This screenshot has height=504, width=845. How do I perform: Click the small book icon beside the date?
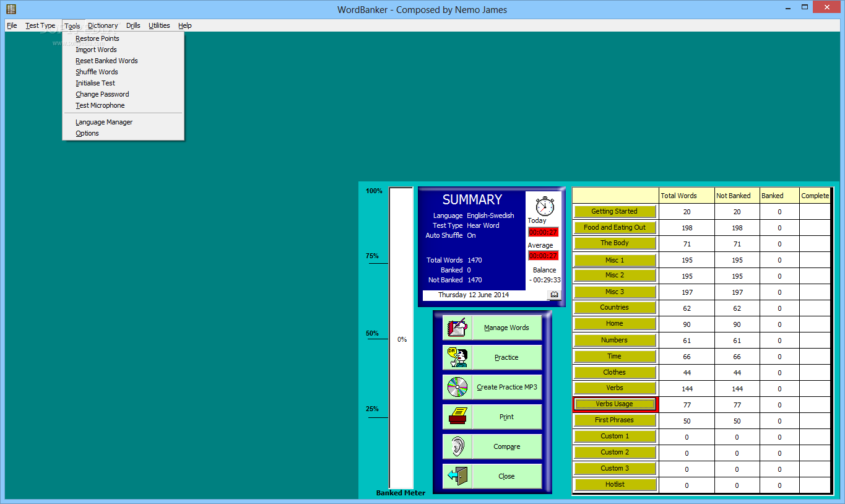pos(554,295)
